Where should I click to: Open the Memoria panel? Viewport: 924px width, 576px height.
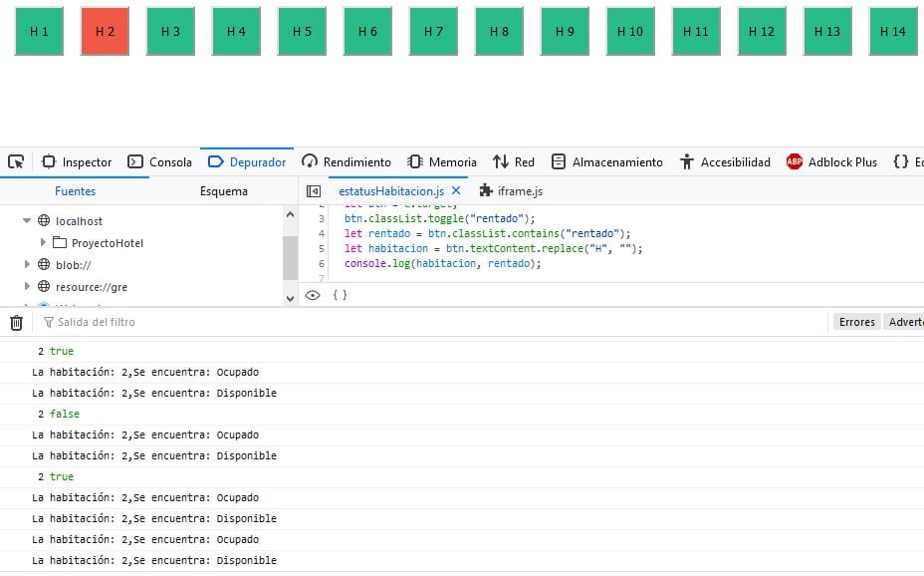441,161
